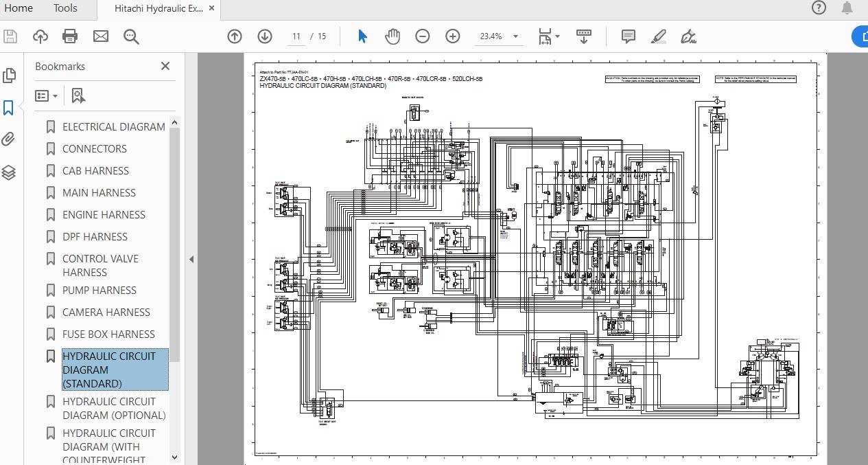Open the FUSE BOX HARNESS bookmark

(108, 334)
